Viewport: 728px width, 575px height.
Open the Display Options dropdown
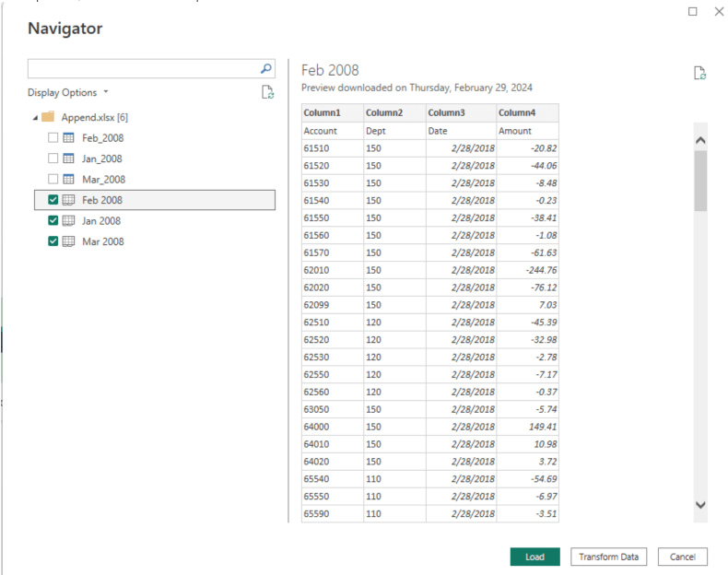[x=68, y=92]
